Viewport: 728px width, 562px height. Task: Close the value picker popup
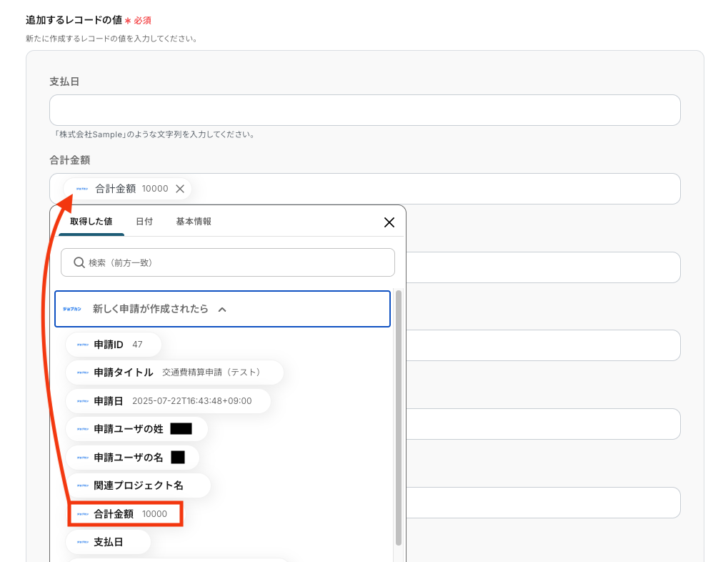389,222
